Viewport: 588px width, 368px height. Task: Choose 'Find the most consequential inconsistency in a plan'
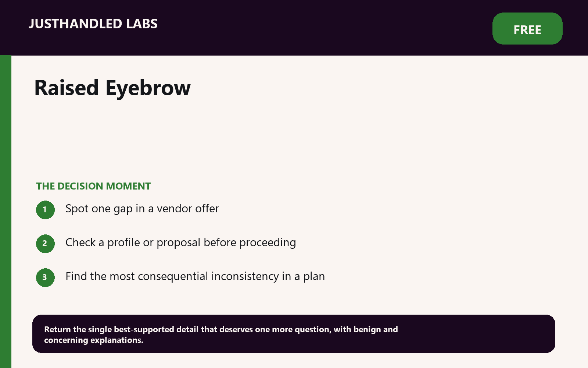tap(195, 276)
